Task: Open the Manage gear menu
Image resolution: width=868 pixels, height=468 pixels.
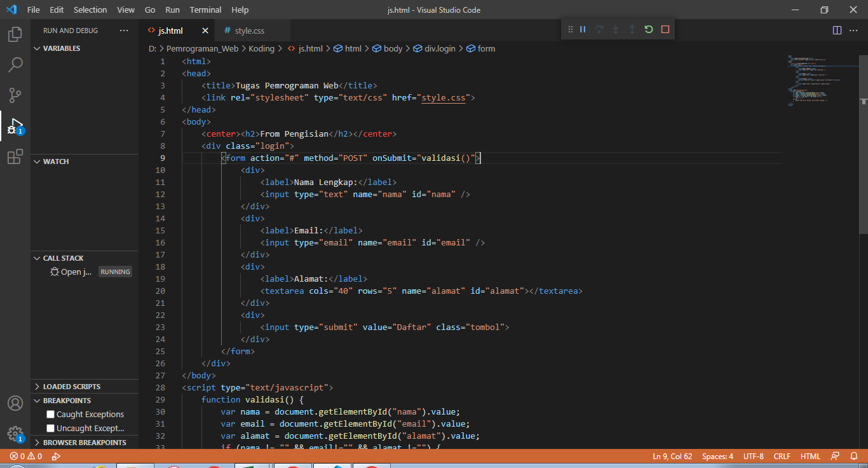Action: click(x=15, y=434)
